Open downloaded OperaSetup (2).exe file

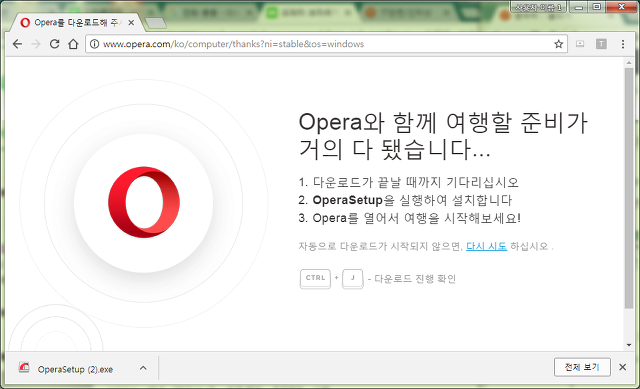click(x=75, y=369)
